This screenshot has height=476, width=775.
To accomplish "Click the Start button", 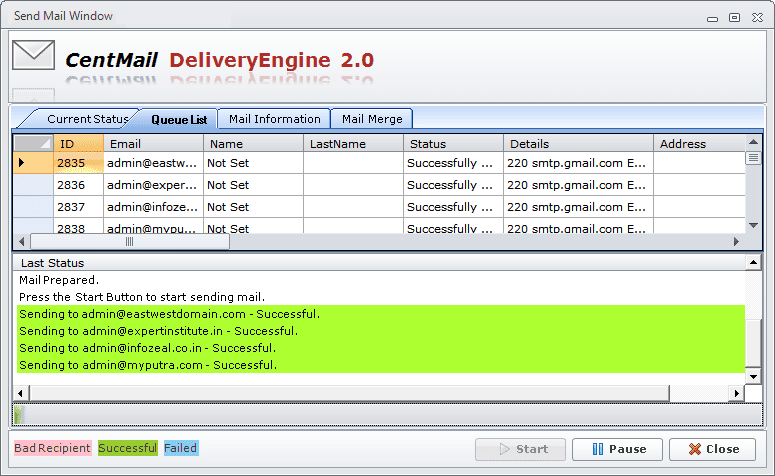I will pos(520,449).
